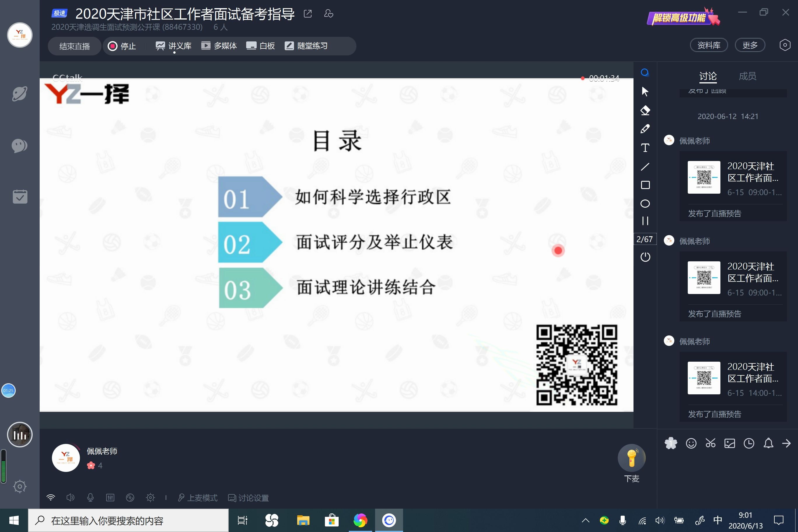Click the 01:25 blue timer bubble
Viewport: 798px width, 532px height.
tap(8, 391)
